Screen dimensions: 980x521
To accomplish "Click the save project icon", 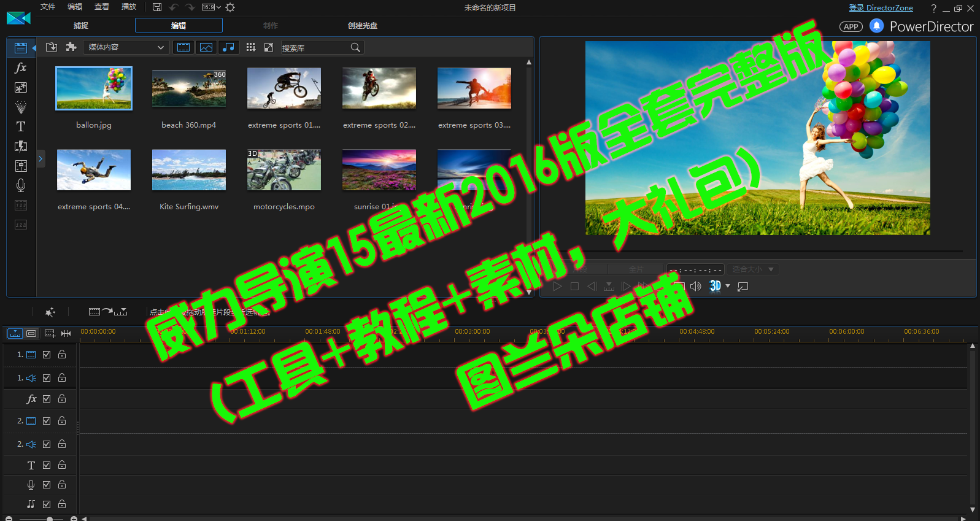I will coord(157,7).
